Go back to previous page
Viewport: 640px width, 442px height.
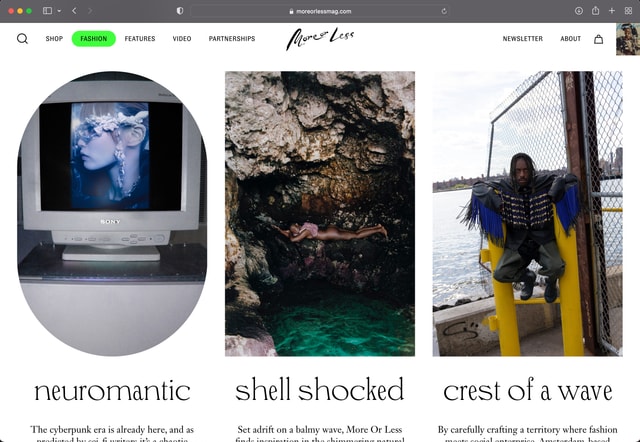tap(74, 10)
